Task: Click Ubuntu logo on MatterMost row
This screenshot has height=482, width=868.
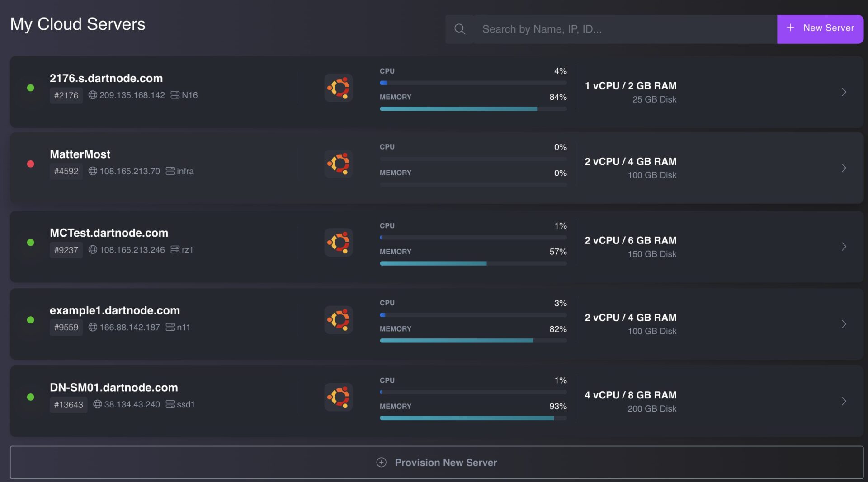Action: 339,164
